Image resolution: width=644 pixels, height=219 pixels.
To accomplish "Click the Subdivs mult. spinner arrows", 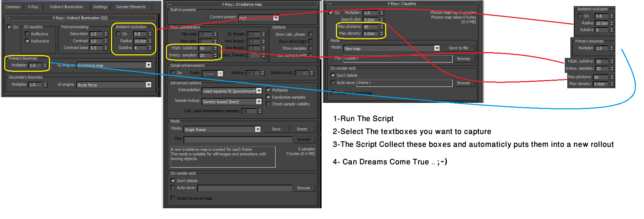I will click(x=312, y=73).
